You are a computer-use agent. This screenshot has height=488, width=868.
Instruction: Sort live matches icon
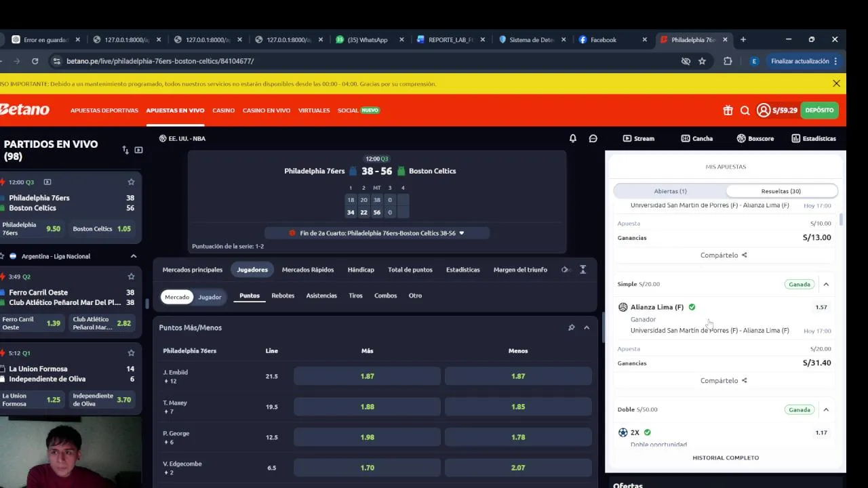pos(125,150)
